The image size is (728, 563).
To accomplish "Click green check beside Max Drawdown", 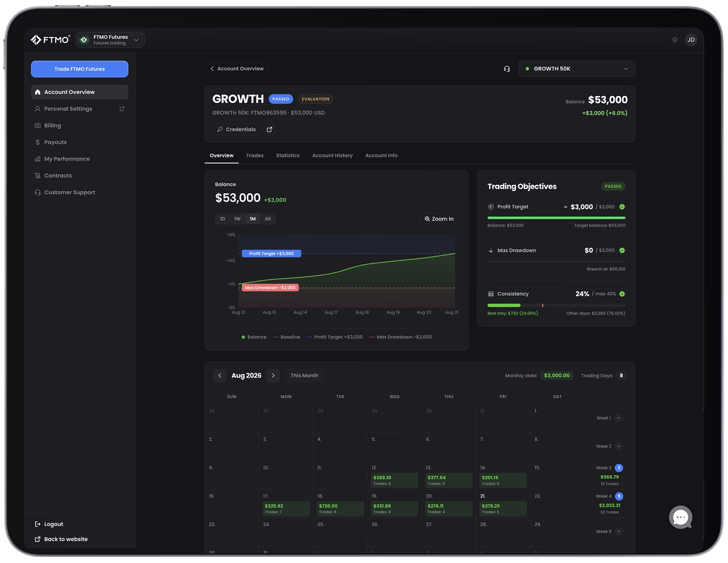I will point(622,250).
